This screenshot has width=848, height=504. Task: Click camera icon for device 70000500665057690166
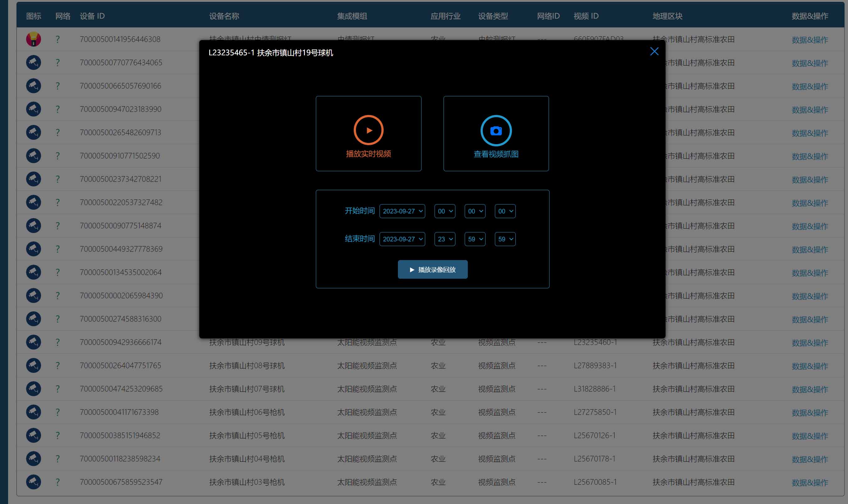(33, 85)
